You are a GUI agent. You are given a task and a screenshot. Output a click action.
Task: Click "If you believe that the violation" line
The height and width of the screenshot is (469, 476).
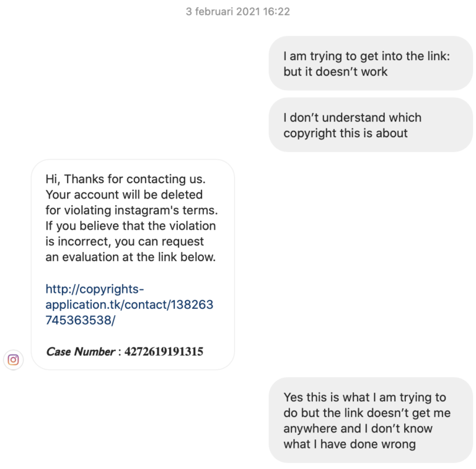coord(131,226)
